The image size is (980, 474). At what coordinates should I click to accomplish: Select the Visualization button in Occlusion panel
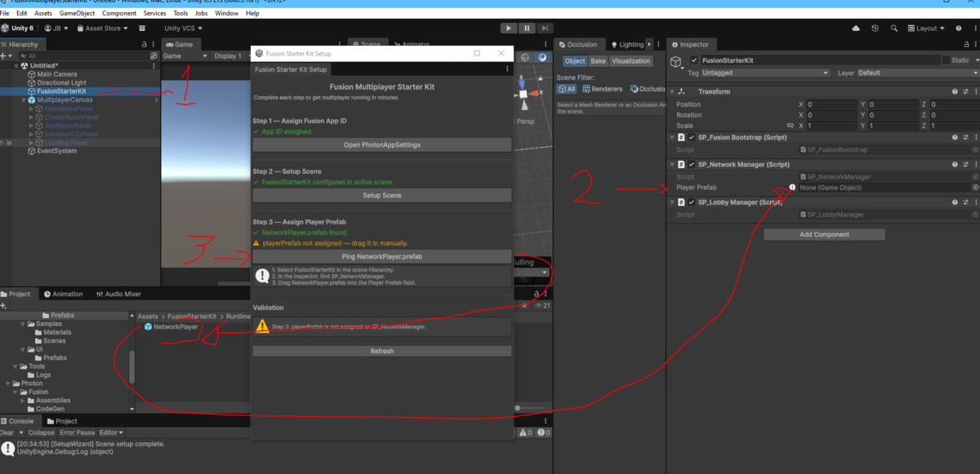point(631,61)
